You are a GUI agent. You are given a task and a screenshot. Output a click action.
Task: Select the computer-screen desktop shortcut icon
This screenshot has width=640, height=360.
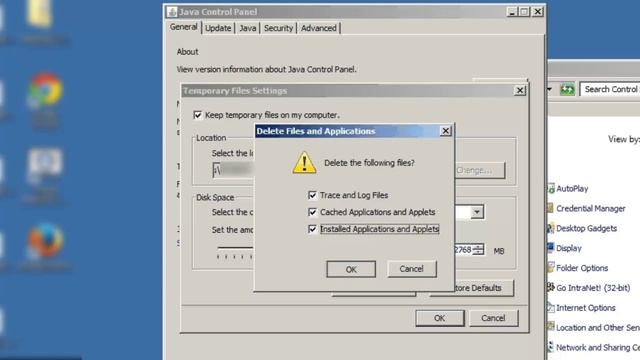click(45, 164)
